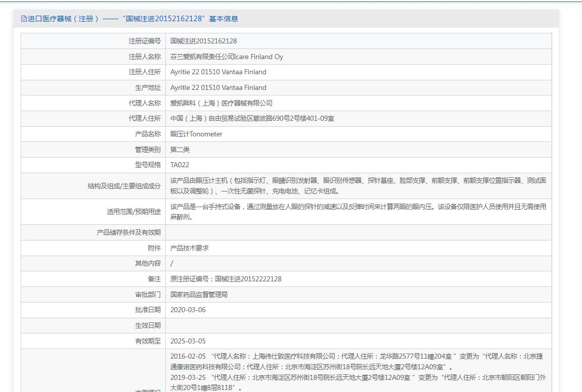Screen dimensions: 582x392
Task: Click the agent address in 自由贸易试验区
Action: [x=252, y=119]
